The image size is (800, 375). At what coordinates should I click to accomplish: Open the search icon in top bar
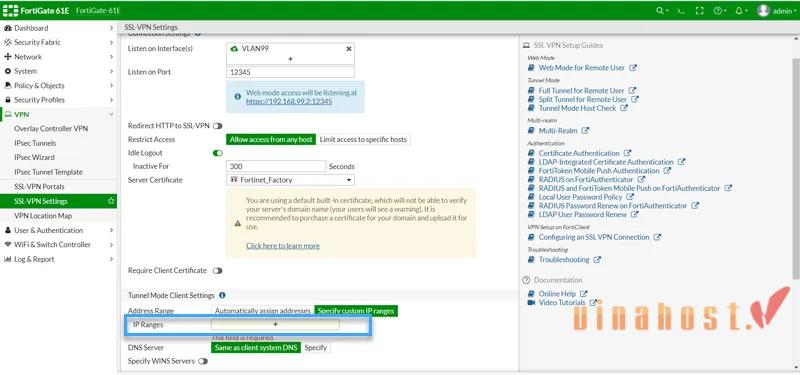[x=662, y=11]
